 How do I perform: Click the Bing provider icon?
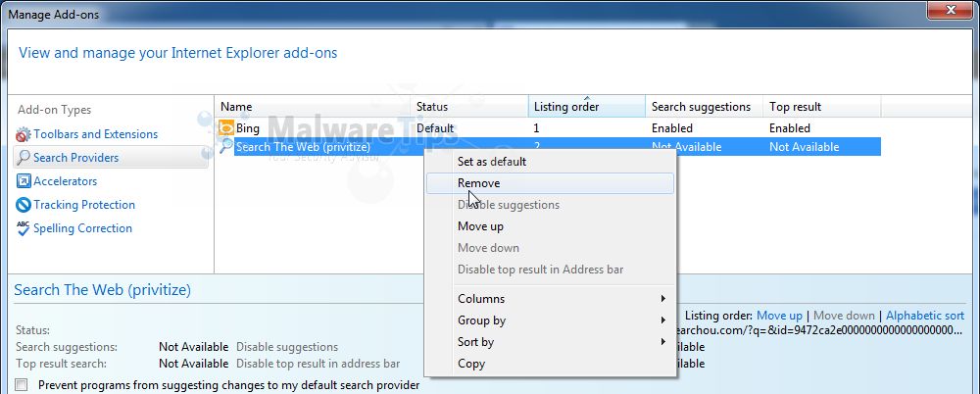(x=225, y=128)
